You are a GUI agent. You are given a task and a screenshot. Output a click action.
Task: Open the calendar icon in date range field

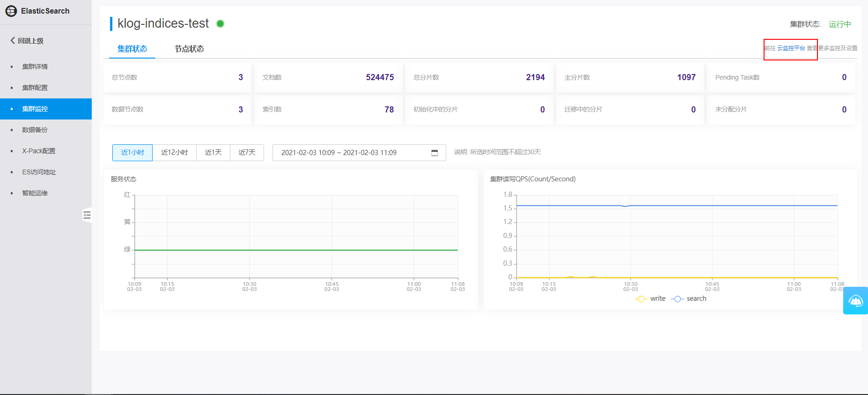tap(434, 153)
